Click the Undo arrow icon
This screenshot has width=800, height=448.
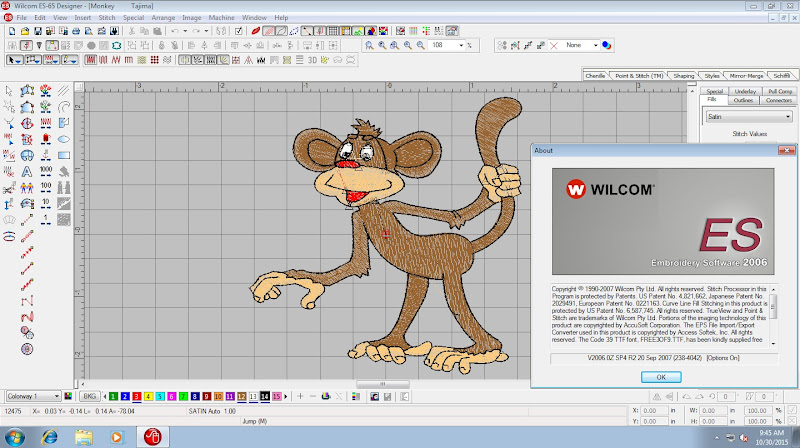(175, 31)
